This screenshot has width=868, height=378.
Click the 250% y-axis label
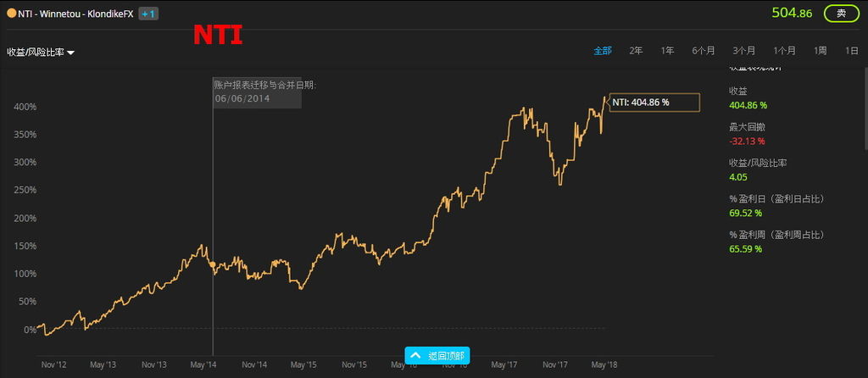coord(25,190)
